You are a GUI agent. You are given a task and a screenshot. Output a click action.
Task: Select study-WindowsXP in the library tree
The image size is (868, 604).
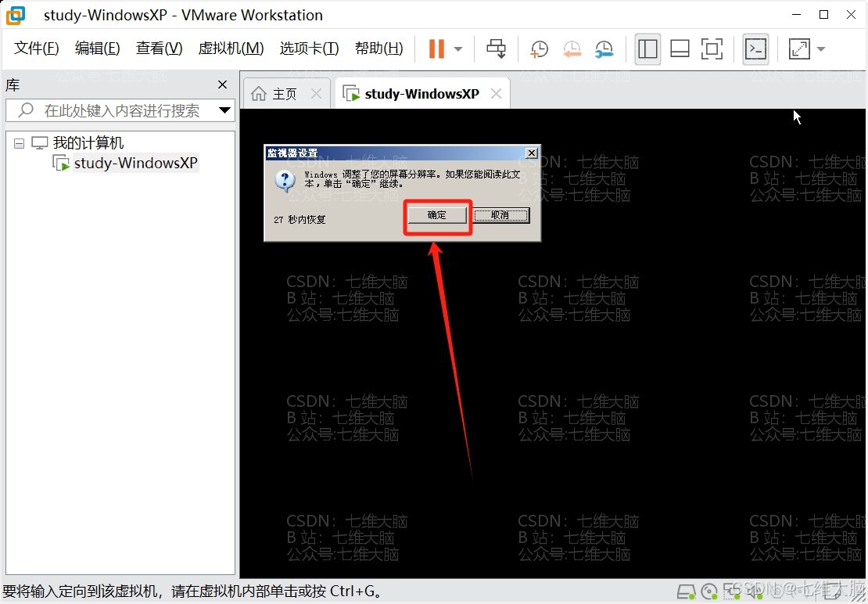(x=135, y=163)
